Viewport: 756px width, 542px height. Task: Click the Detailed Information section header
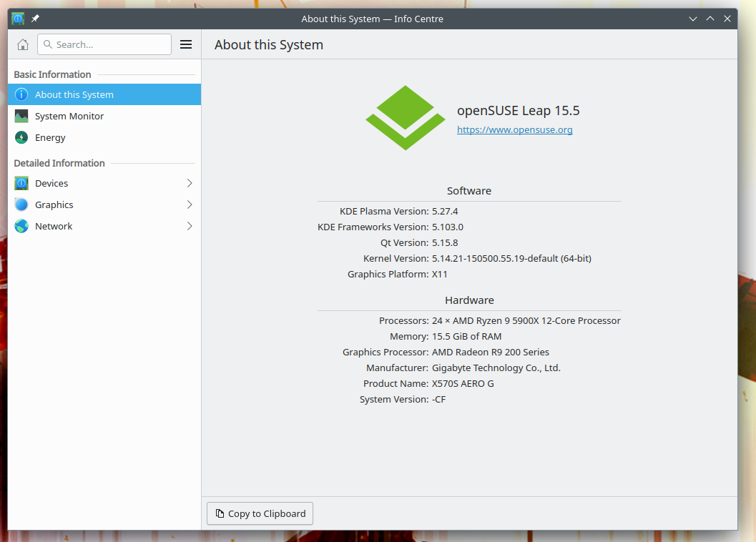click(59, 163)
